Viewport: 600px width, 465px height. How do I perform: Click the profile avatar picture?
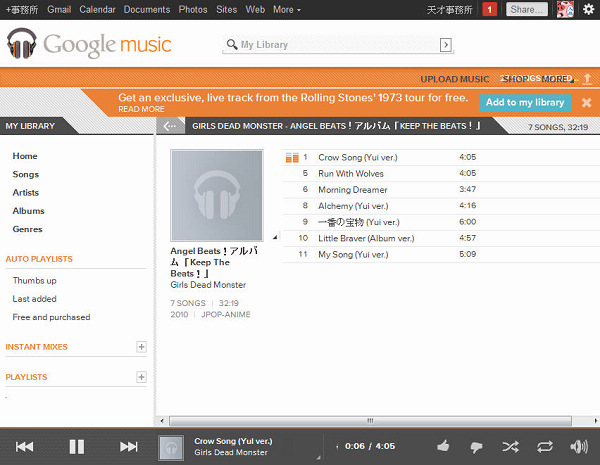(565, 9)
